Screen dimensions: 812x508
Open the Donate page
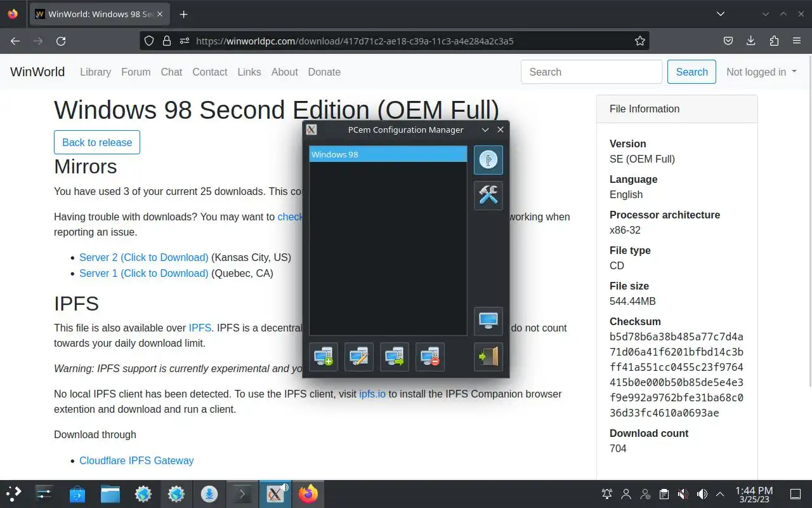(324, 72)
